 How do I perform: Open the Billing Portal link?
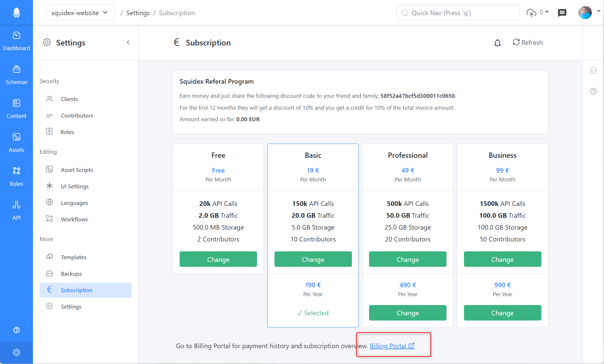[x=392, y=346]
